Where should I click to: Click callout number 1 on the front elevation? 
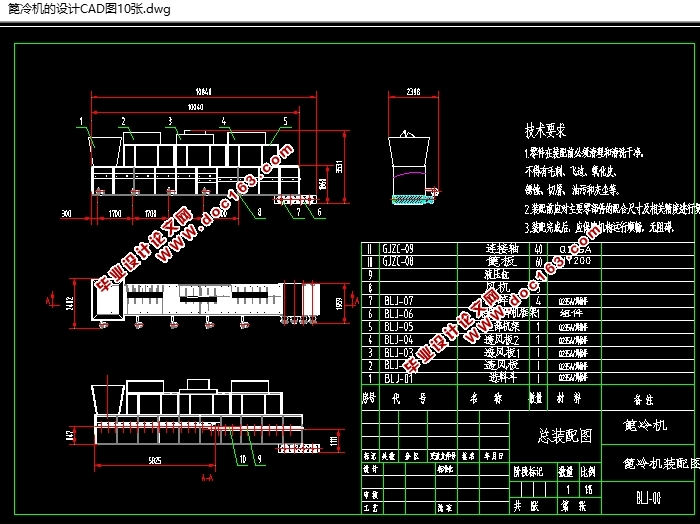(x=81, y=121)
